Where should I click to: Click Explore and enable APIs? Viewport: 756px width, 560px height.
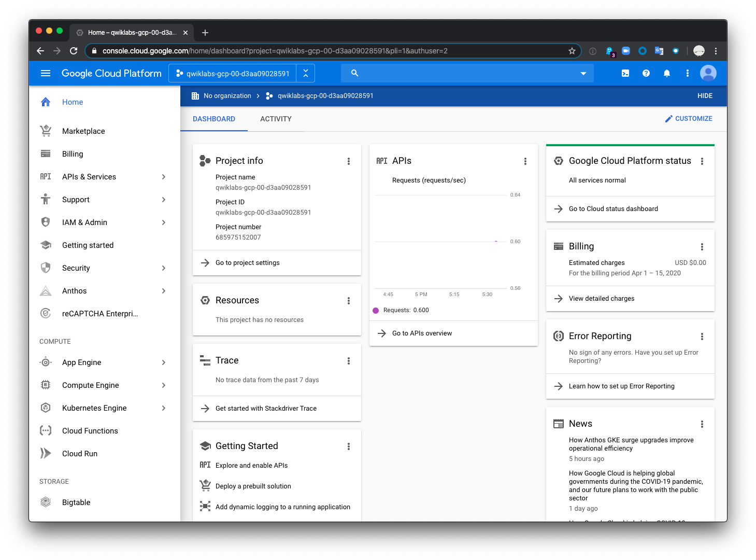coord(251,466)
